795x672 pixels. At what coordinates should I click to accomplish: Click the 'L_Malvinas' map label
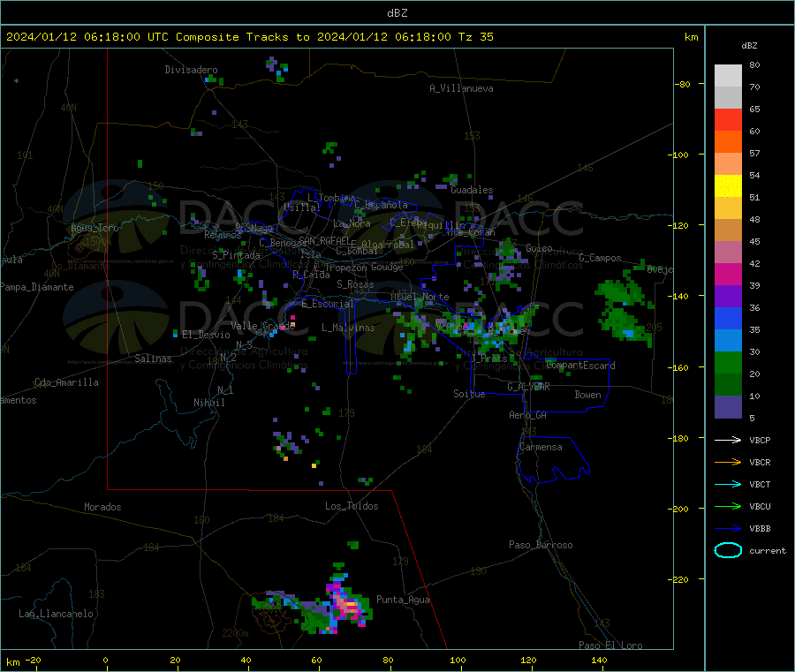348,328
